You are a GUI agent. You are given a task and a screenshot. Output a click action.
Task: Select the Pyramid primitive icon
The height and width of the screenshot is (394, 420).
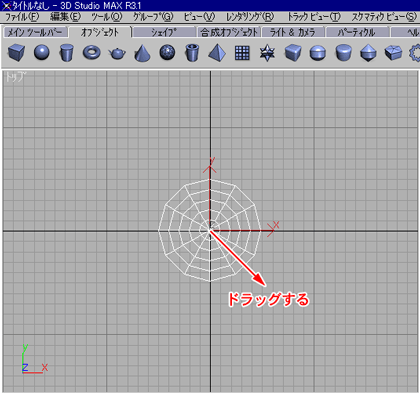(x=217, y=53)
